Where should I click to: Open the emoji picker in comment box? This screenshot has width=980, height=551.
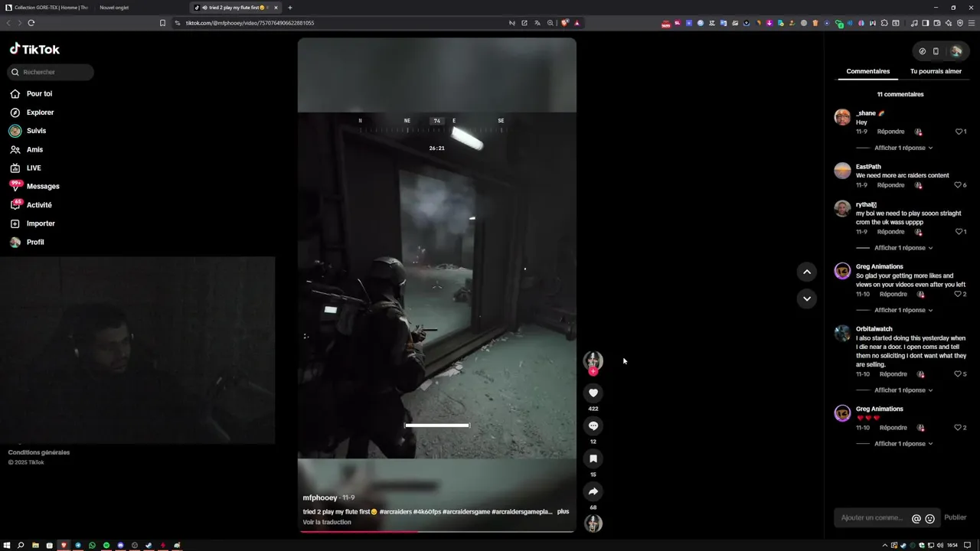930,519
